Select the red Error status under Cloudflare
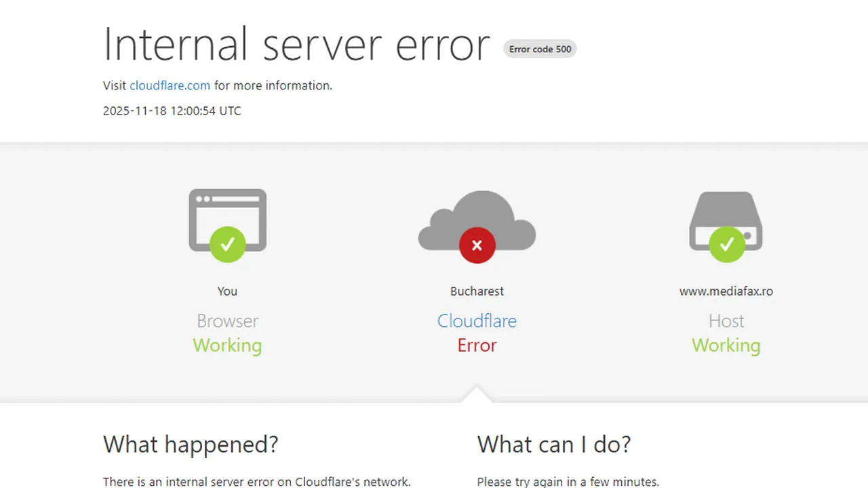This screenshot has height=488, width=868. pos(477,345)
